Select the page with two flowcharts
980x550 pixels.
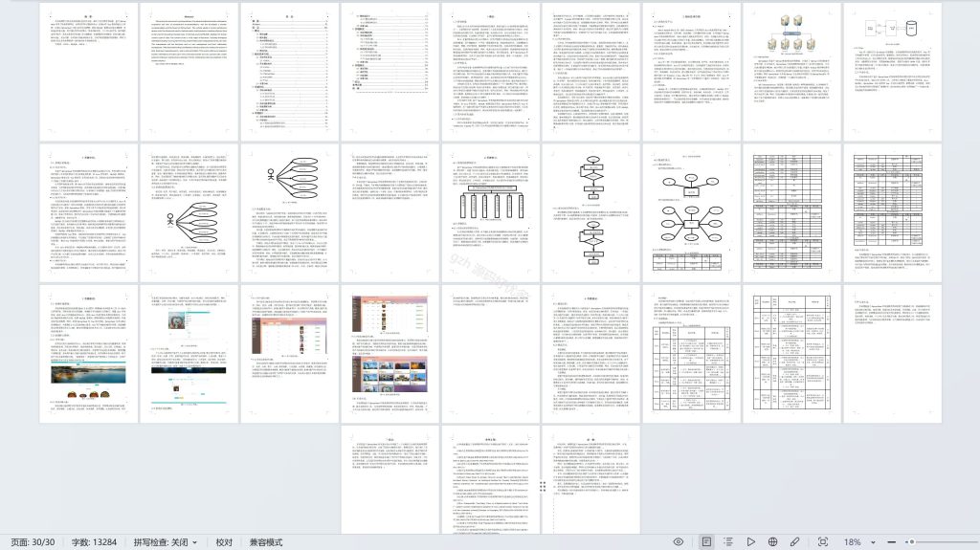click(x=591, y=213)
